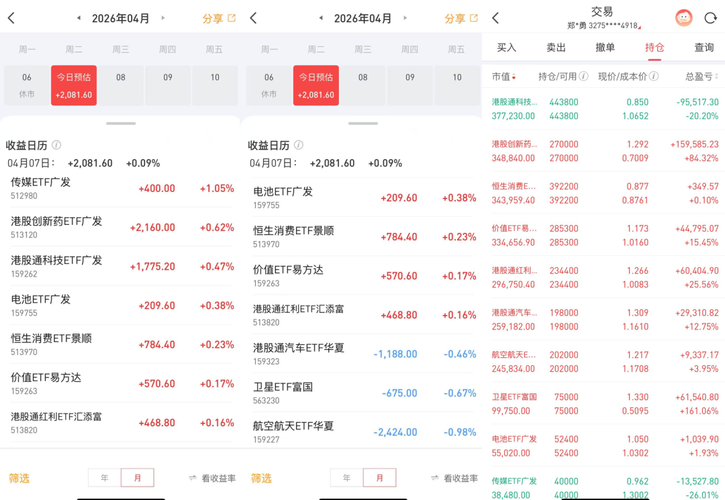Open 卫星ETF富国 holding with +161.06%

604,403
